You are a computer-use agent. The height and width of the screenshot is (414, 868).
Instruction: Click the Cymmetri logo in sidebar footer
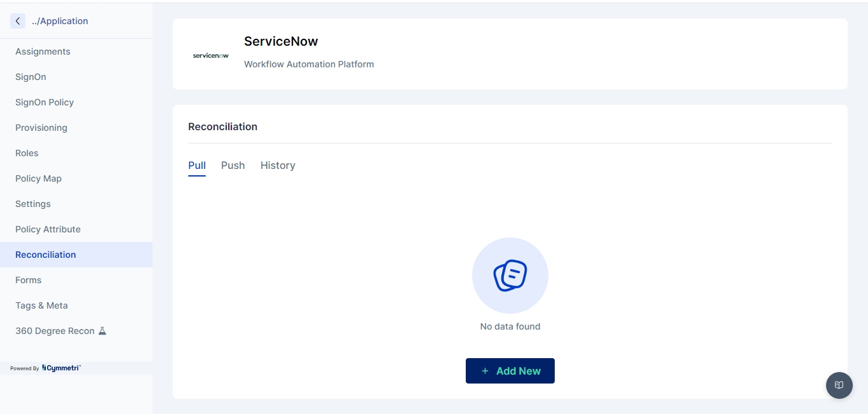click(61, 368)
